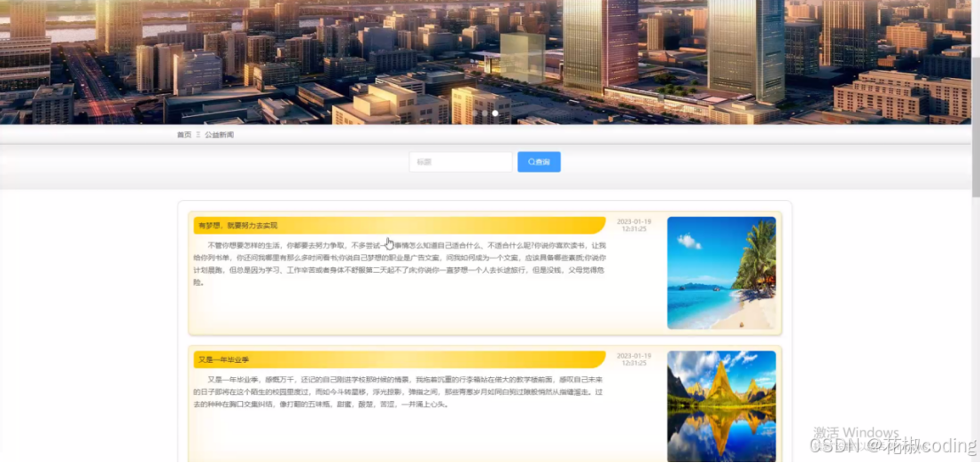Viewport: 980px width, 463px height.
Task: Open the news article 又是一年毕业季
Action: [x=400, y=359]
